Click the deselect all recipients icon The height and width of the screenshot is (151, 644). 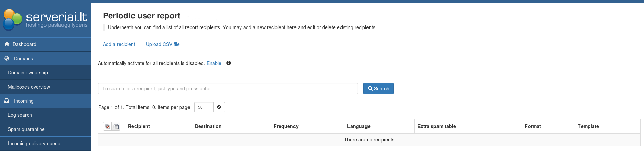pyautogui.click(x=116, y=126)
